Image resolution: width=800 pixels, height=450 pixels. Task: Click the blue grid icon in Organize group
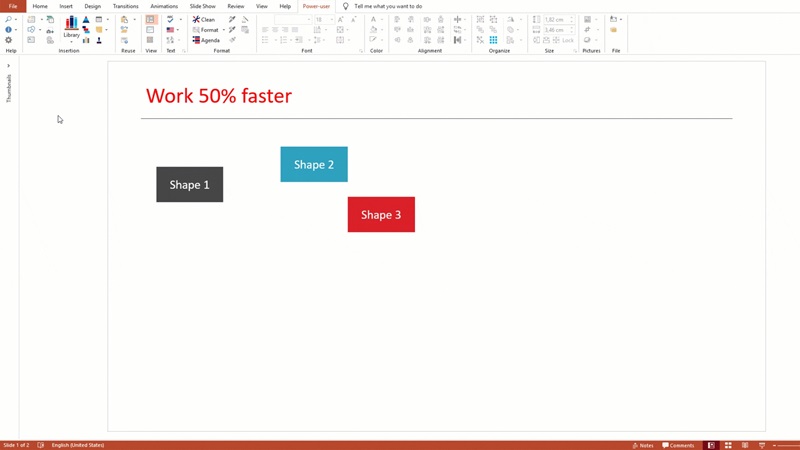[493, 40]
